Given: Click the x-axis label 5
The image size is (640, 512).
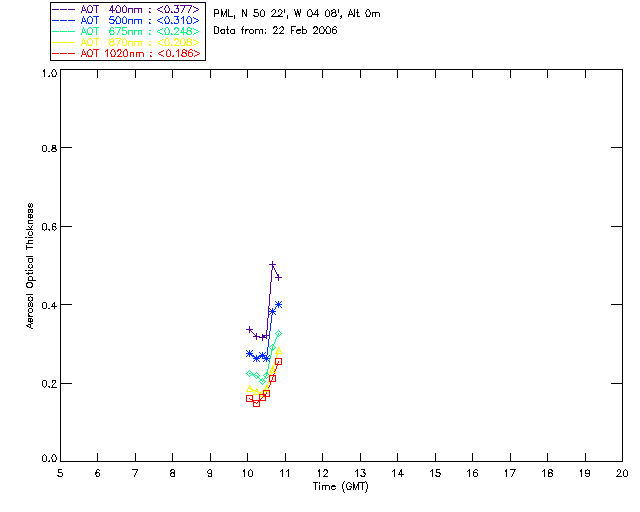Looking at the screenshot, I should pyautogui.click(x=60, y=474).
